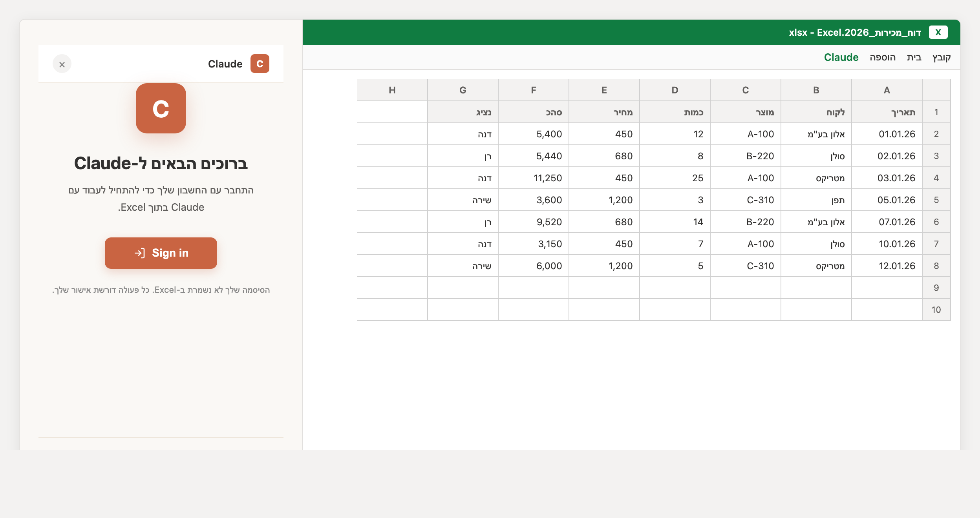Select row 5 header
This screenshot has height=518, width=980.
pos(936,200)
